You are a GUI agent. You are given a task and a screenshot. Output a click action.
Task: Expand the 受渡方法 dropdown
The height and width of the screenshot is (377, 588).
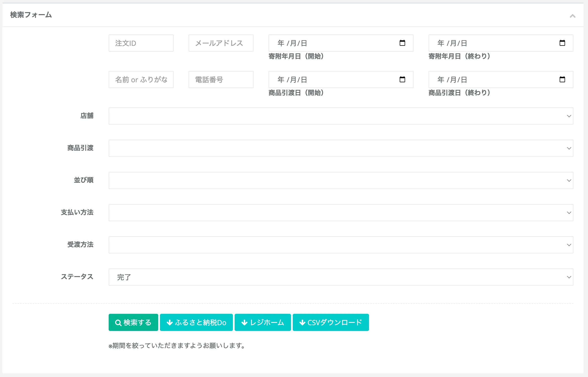(341, 245)
